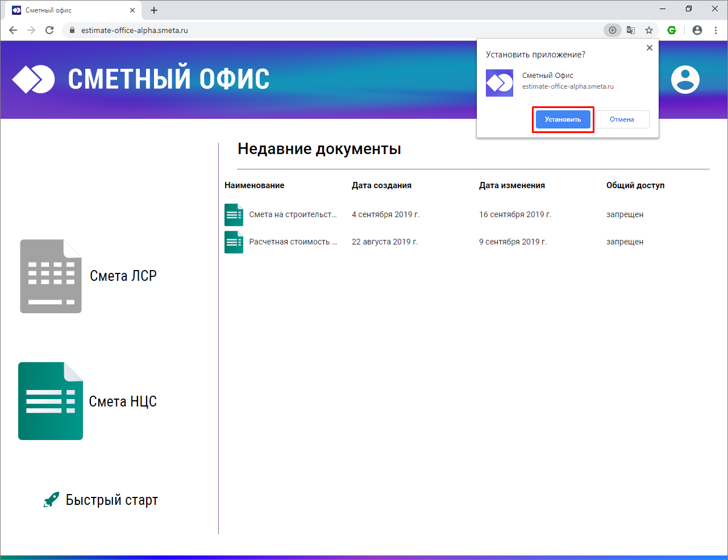728x560 pixels.
Task: Restore down the Chrome window
Action: (x=689, y=9)
